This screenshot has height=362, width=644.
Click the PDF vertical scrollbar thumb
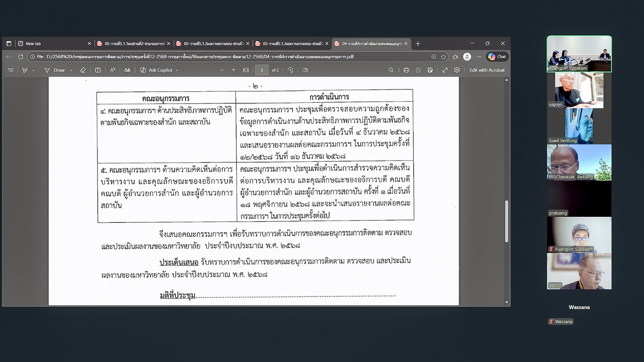pos(506,221)
